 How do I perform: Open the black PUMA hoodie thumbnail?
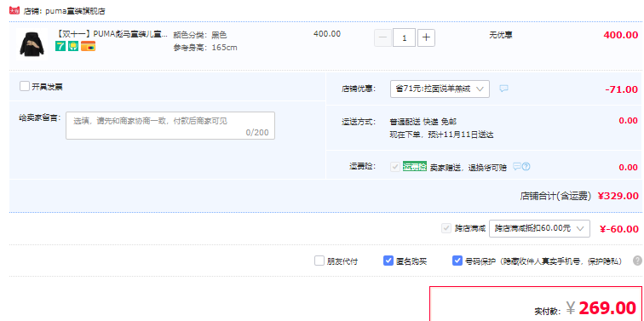(x=32, y=45)
